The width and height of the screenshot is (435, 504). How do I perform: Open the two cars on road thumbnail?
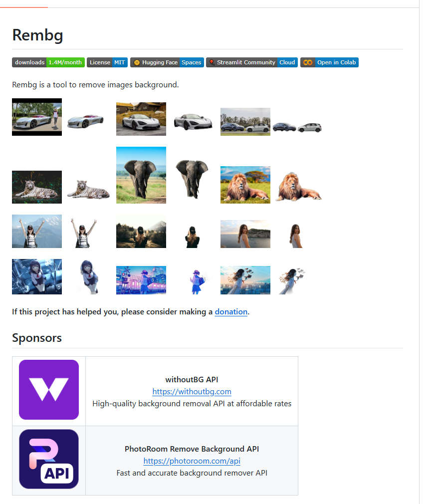pos(245,122)
